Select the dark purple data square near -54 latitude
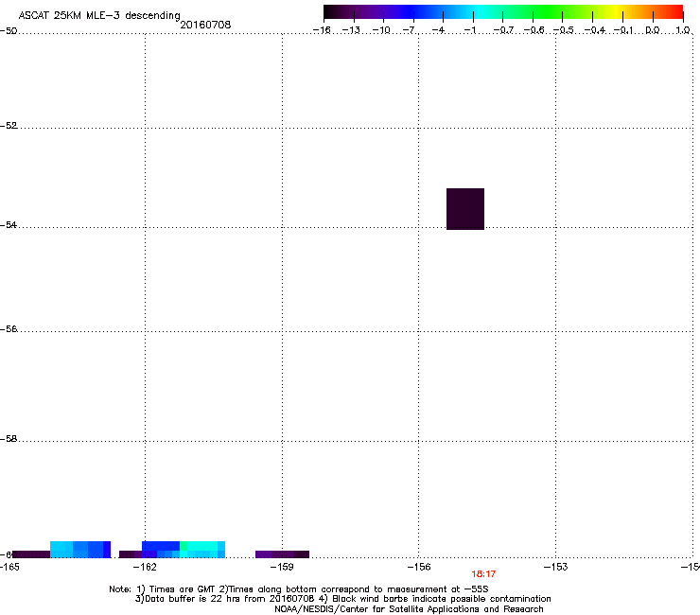This screenshot has width=700, height=615. pos(465,209)
